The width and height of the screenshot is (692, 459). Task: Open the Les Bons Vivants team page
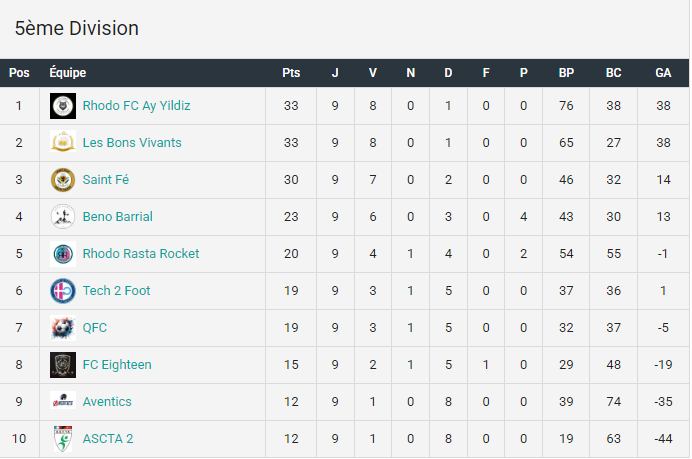coord(132,143)
